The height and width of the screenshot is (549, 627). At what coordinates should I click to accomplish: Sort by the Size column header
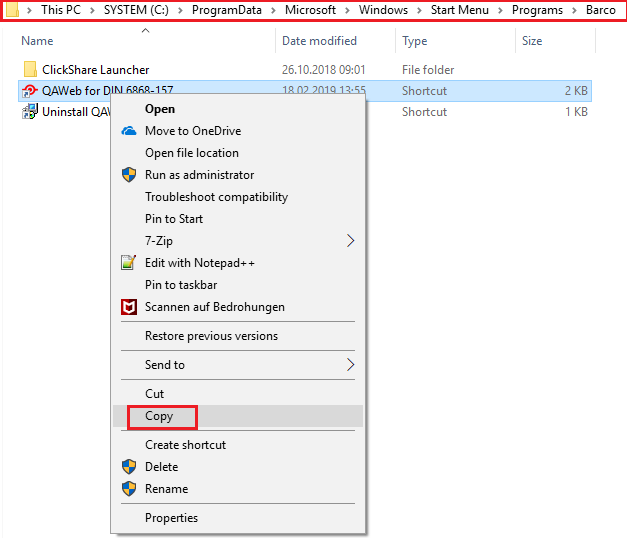click(532, 41)
